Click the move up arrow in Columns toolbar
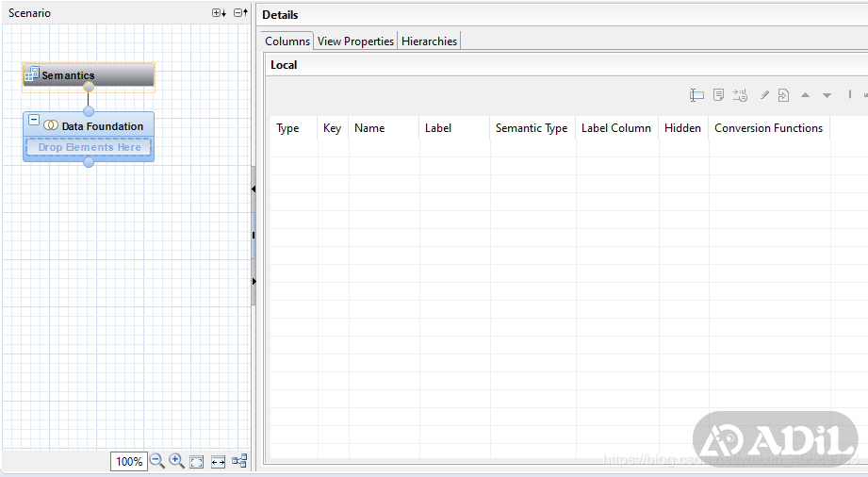The height and width of the screenshot is (477, 868). [805, 95]
